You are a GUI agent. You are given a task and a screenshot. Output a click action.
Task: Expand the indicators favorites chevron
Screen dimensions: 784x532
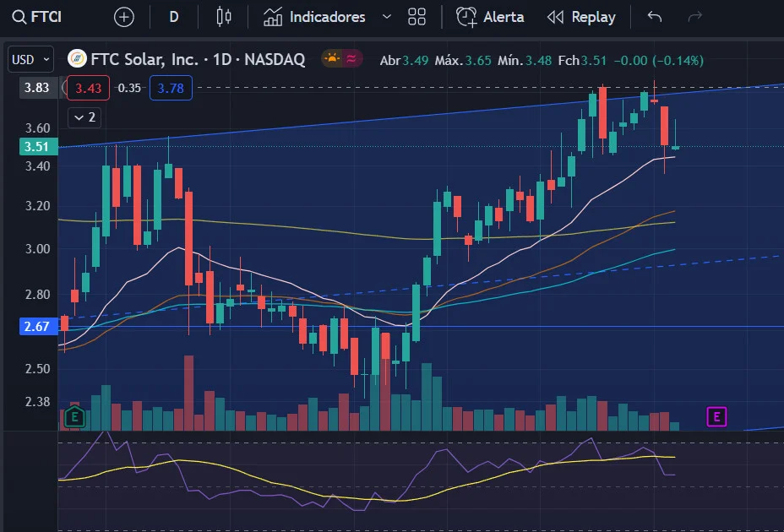tap(386, 17)
